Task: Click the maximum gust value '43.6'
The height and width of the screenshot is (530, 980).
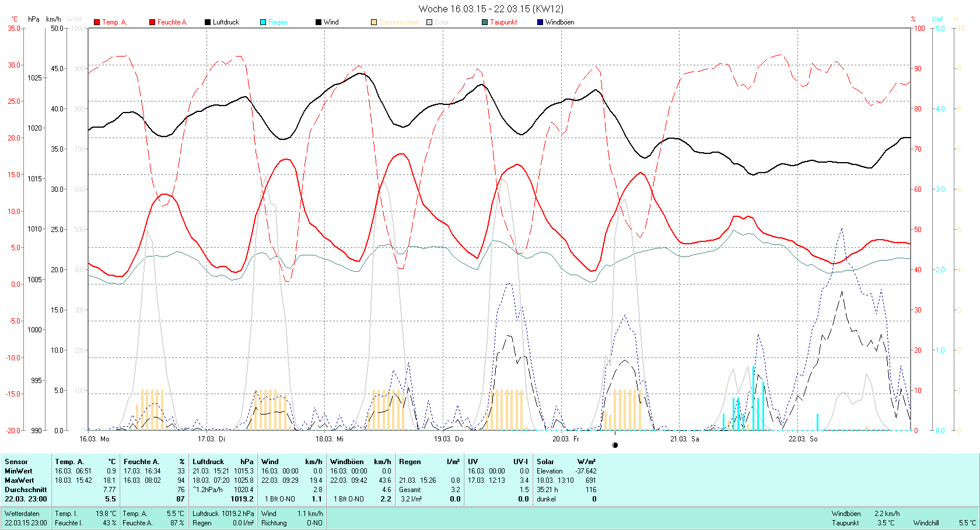Action: pos(384,480)
